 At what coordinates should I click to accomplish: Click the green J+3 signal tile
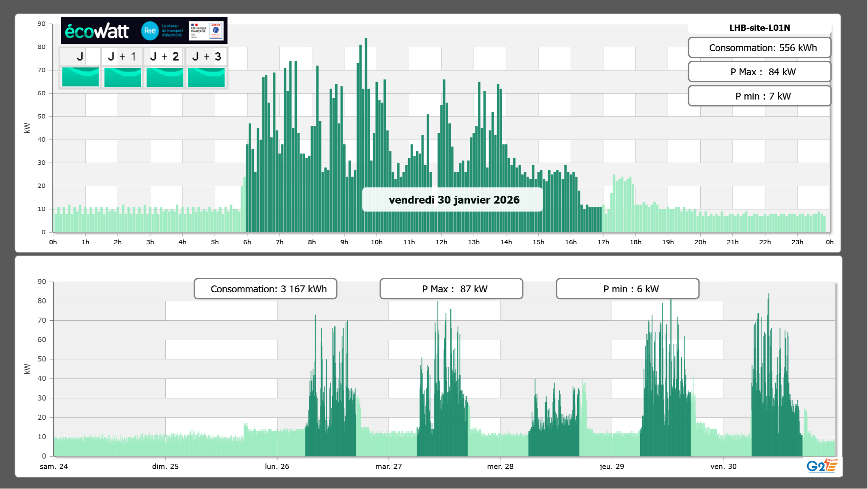point(206,77)
